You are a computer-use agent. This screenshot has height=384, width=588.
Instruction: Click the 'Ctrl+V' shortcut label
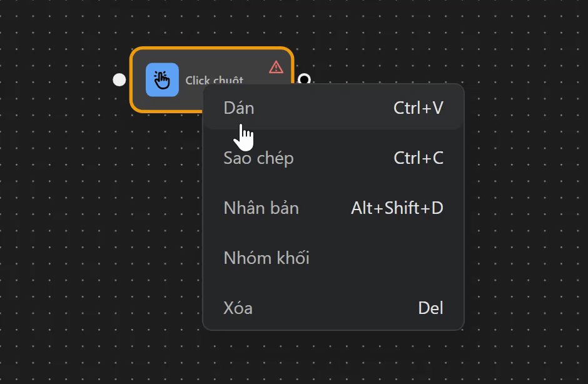418,108
